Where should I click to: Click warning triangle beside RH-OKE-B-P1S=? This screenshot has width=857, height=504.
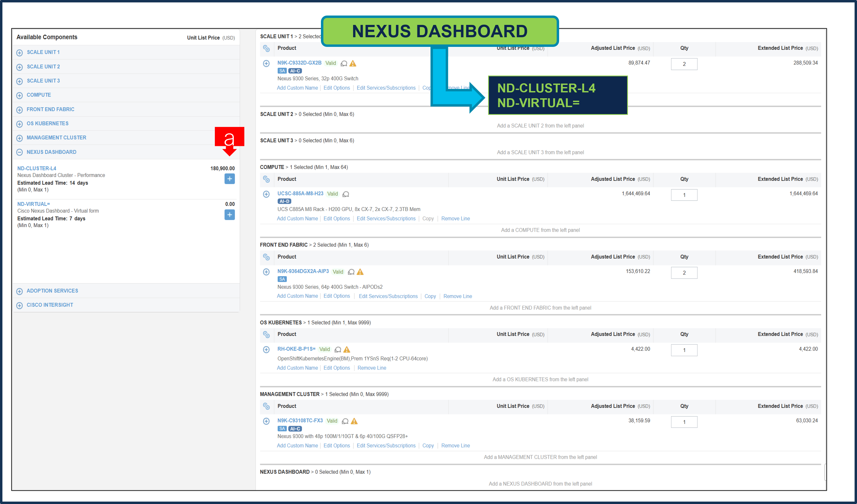point(347,349)
